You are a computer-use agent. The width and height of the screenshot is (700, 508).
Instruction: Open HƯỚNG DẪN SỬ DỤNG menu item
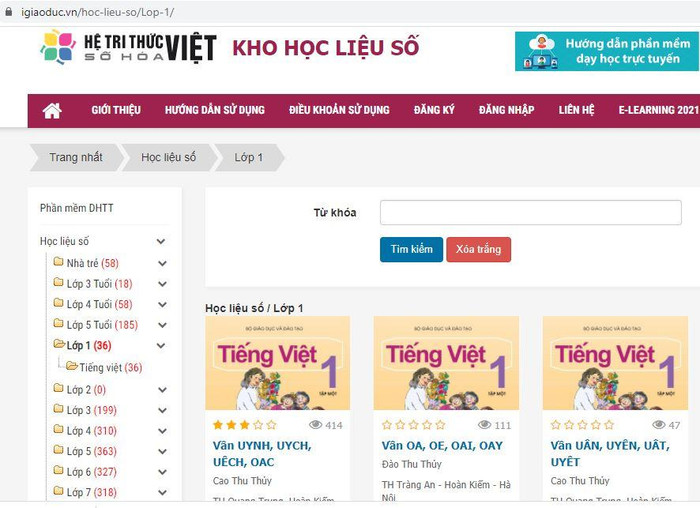tap(215, 110)
